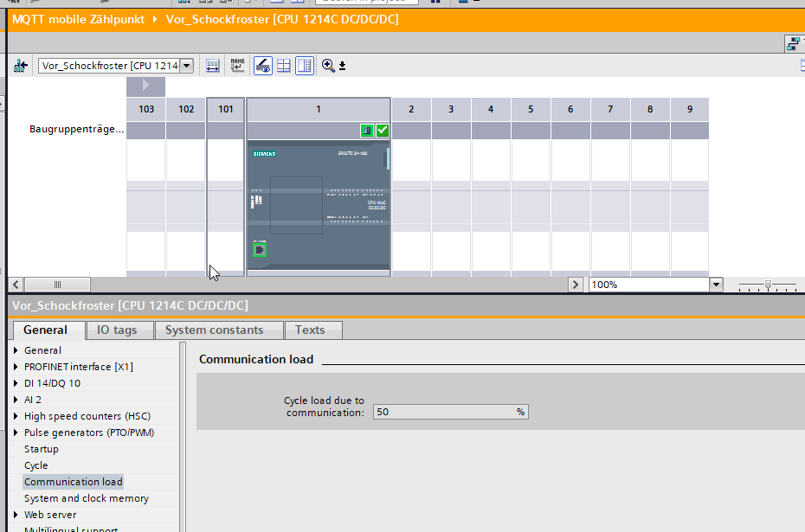Viewport: 805px width, 532px height.
Task: Click the topology view icon at right edge
Action: (794, 44)
